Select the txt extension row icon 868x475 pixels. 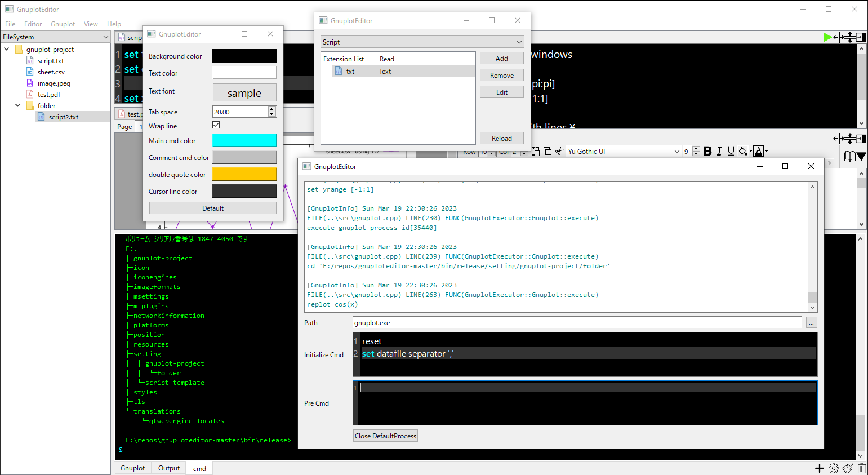(339, 72)
